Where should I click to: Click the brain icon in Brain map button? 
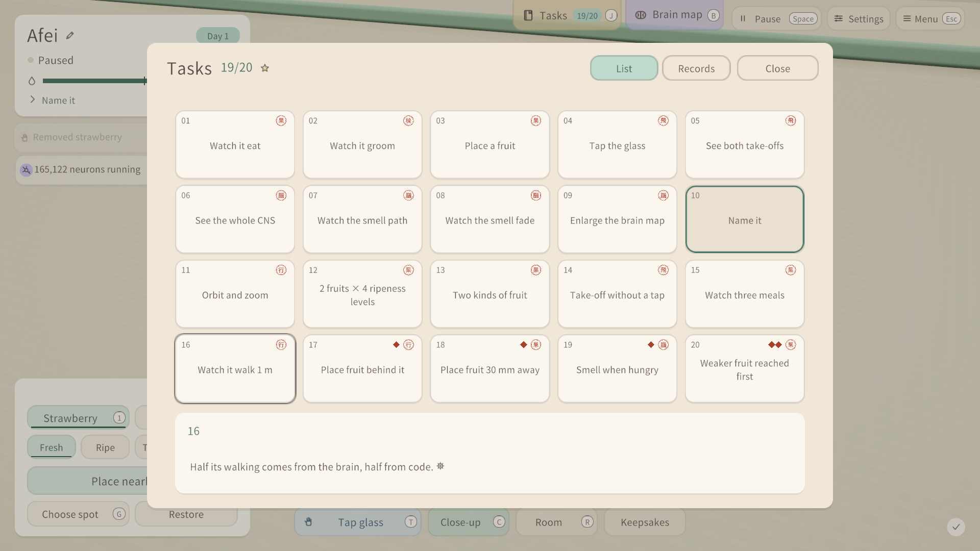point(641,15)
